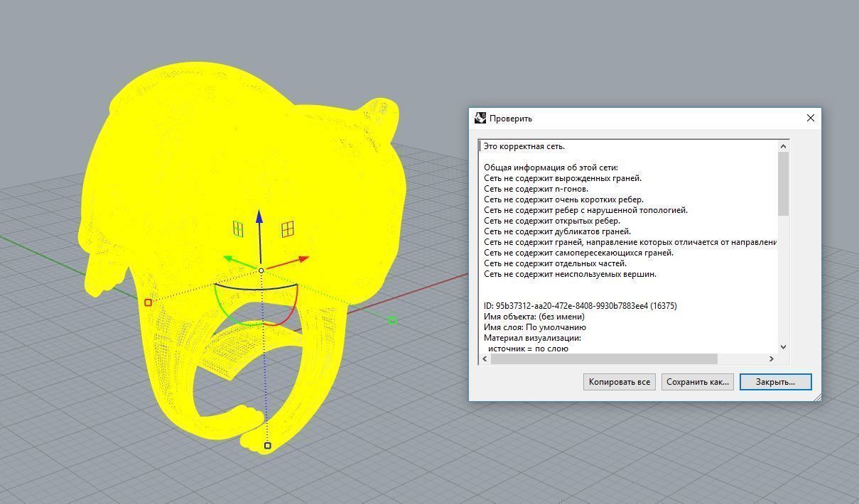Click the white gumball origin point
Screen dimensions: 859x504
(261, 270)
